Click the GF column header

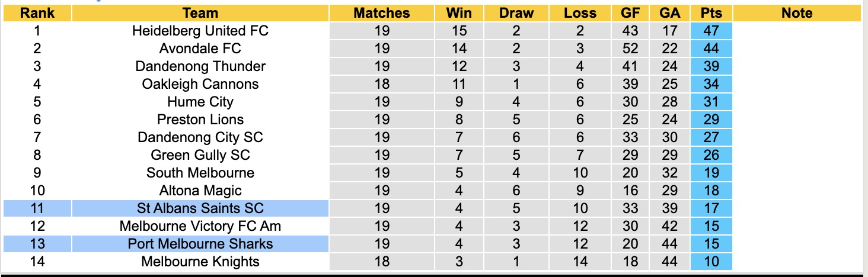tap(630, 13)
